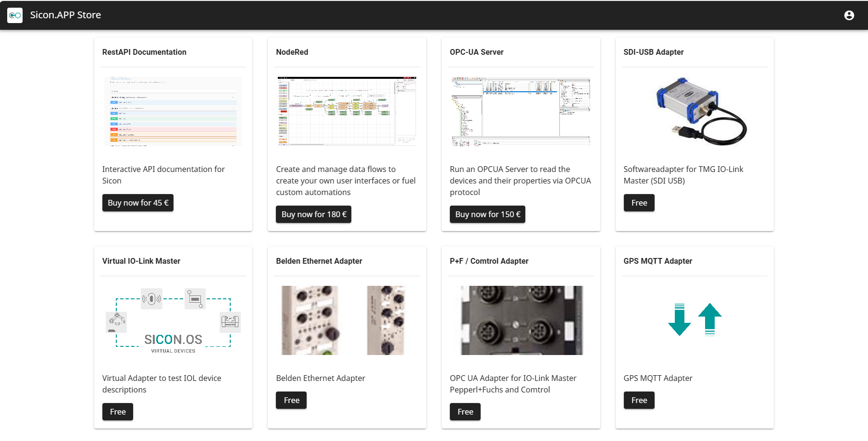The height and width of the screenshot is (441, 868).
Task: Click the Sicon.APP Store title text
Action: click(x=65, y=15)
